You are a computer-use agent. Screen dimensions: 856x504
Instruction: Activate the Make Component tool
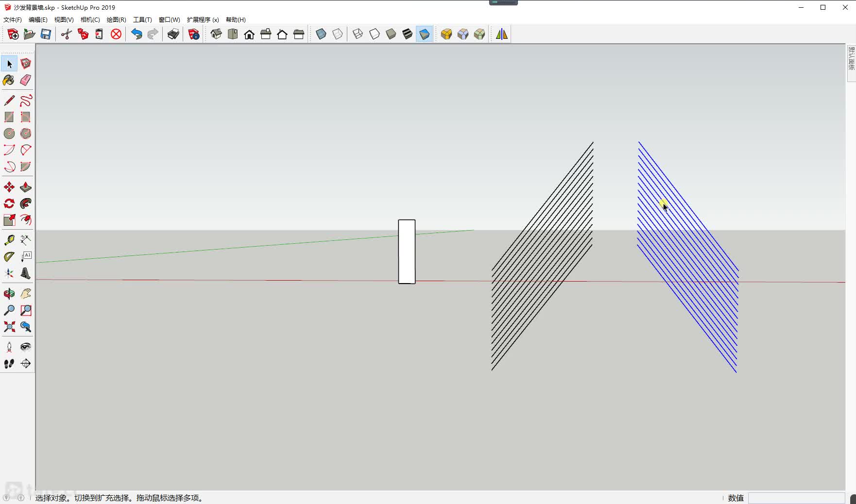tap(26, 64)
